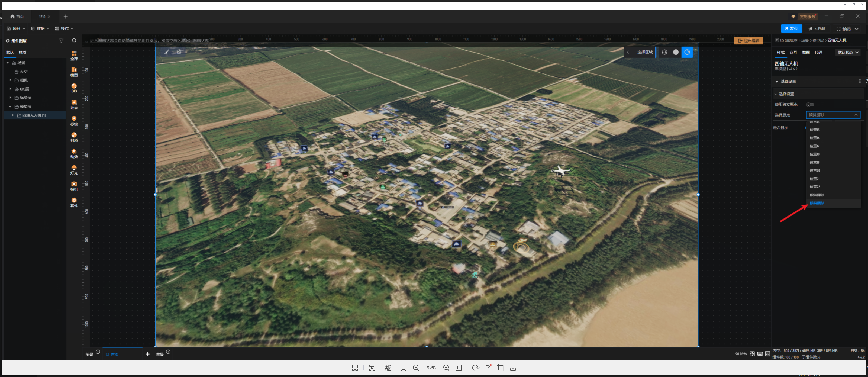This screenshot has height=377, width=868.
Task: Click the 相机 camera component icon
Action: 74,186
